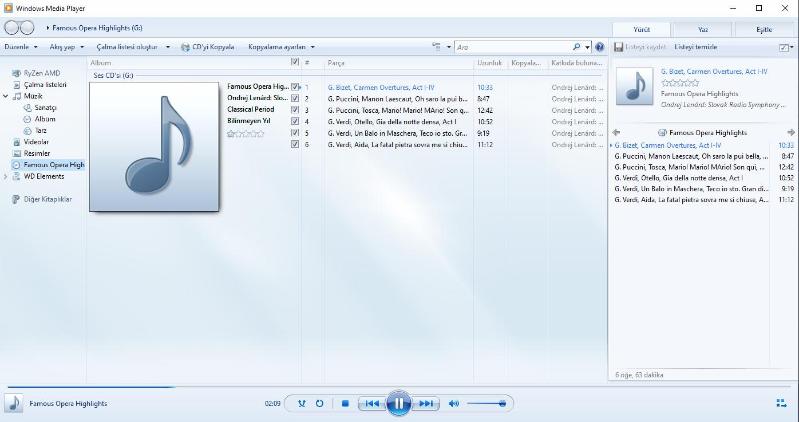799x422 pixels.
Task: Open the Albüm category
Action: coord(45,119)
